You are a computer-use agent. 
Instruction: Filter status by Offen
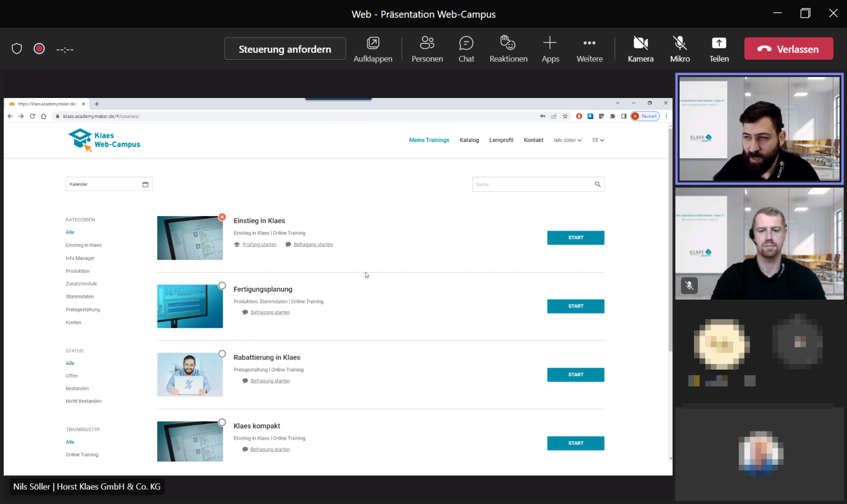[71, 376]
